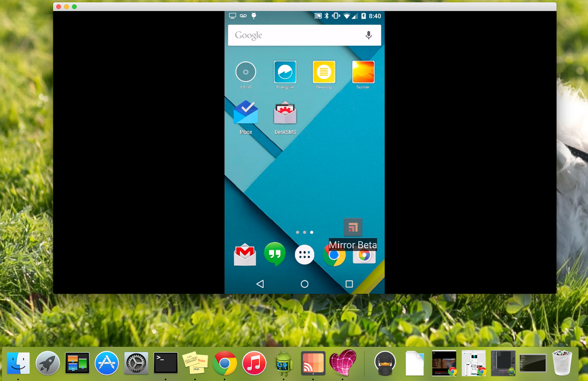This screenshot has width=588, height=381.
Task: Tap the All off shortcut icon
Action: pos(246,72)
